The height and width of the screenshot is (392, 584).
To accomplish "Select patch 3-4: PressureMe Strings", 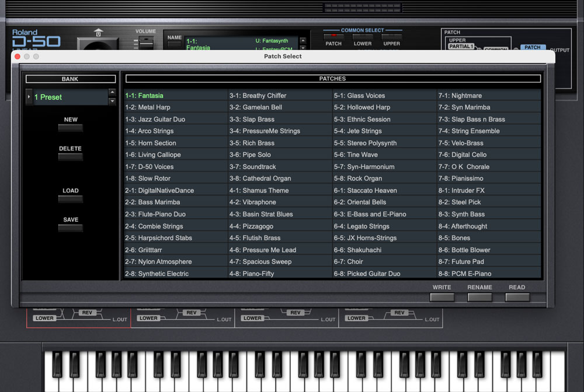I will click(x=280, y=131).
